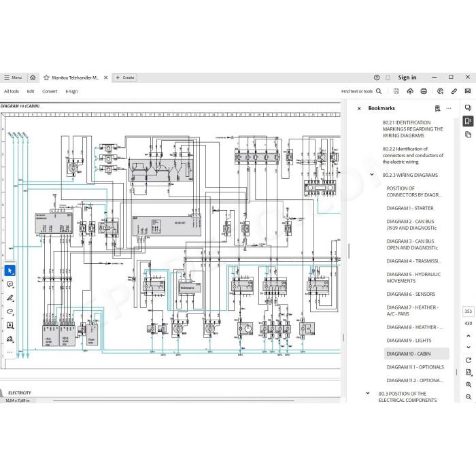Choose the add comment tool
This screenshot has width=476, height=476.
(10, 284)
